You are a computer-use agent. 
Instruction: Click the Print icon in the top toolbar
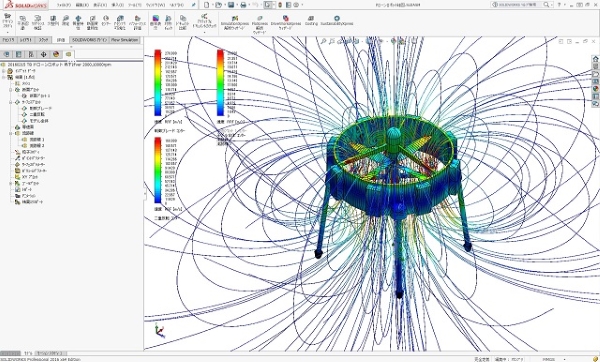pyautogui.click(x=243, y=5)
